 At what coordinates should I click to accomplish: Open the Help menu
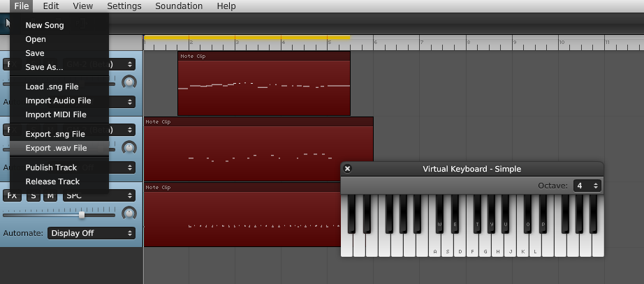click(x=226, y=6)
